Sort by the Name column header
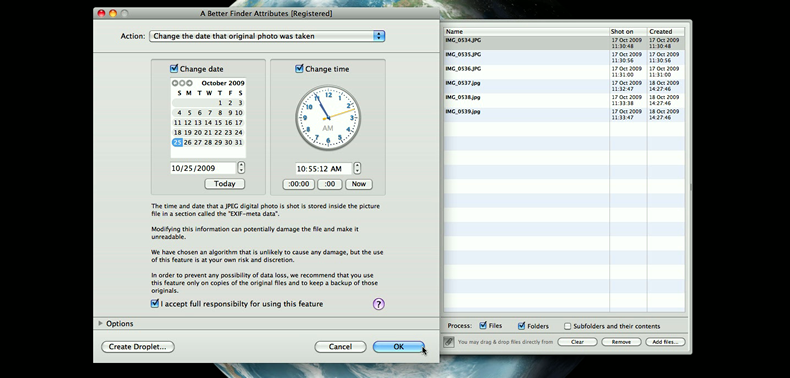Viewport: 790px width, 378px height. [x=526, y=31]
